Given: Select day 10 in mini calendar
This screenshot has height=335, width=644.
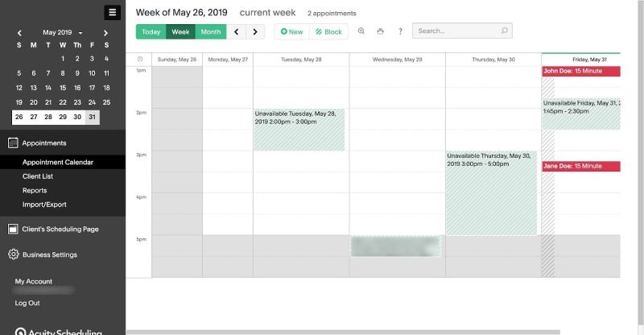Looking at the screenshot, I should pyautogui.click(x=92, y=73).
